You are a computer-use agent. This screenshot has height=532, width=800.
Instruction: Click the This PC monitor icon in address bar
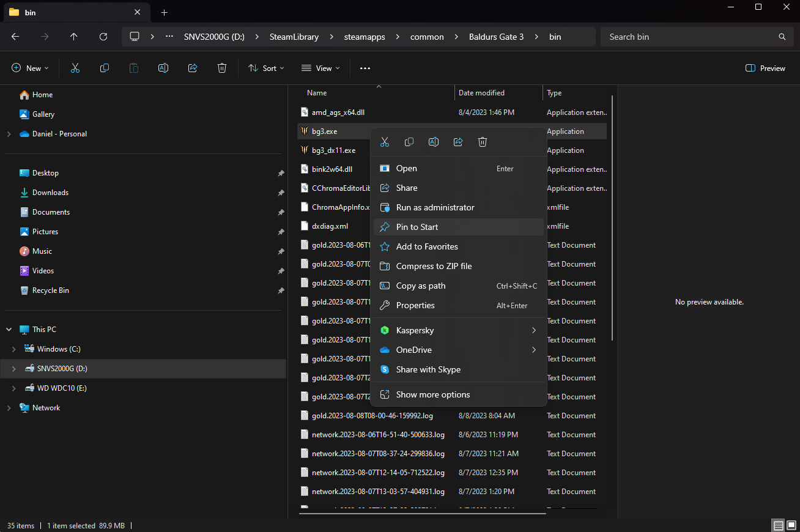coord(135,37)
